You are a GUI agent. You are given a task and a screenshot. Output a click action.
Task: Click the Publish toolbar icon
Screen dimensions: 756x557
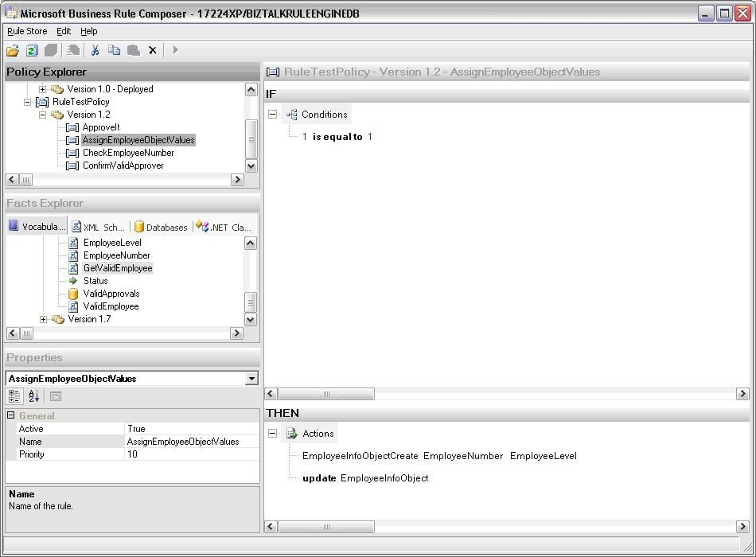click(x=72, y=50)
